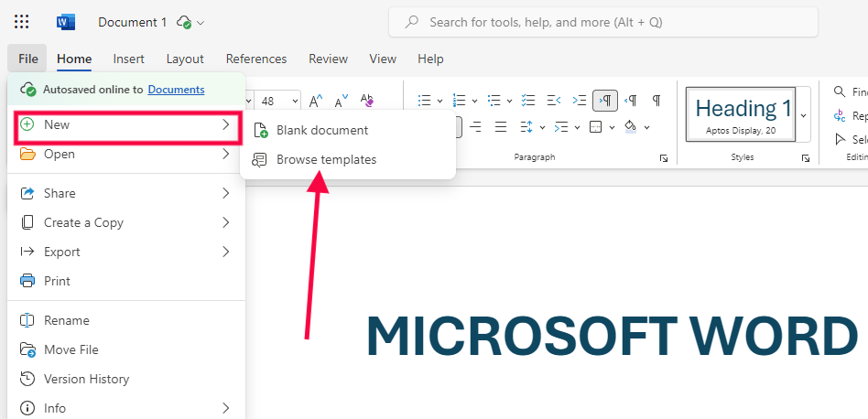Viewport: 868px width, 419px height.
Task: Switch to the Home tab
Action: point(74,59)
